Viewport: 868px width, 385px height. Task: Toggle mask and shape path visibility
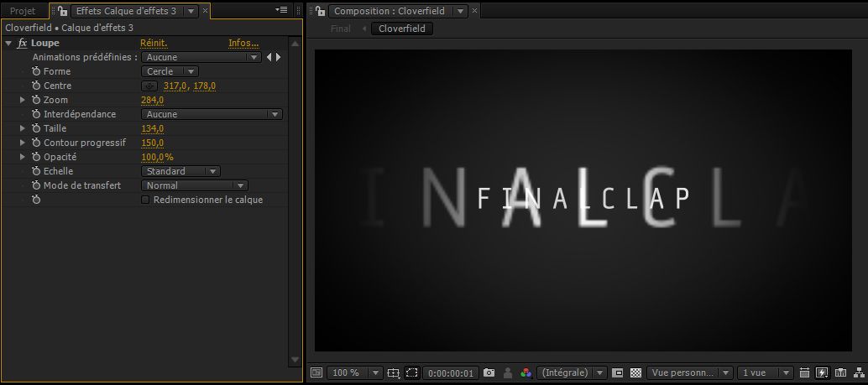[x=411, y=372]
